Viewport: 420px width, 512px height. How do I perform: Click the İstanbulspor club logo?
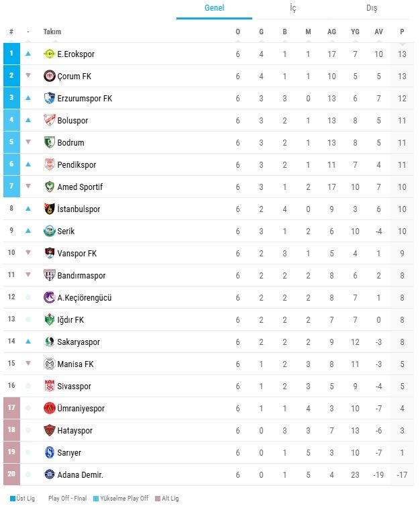(50, 209)
